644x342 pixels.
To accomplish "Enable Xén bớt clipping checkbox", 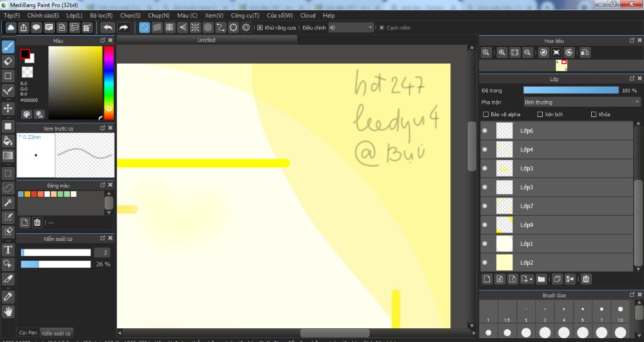I will coord(540,114).
